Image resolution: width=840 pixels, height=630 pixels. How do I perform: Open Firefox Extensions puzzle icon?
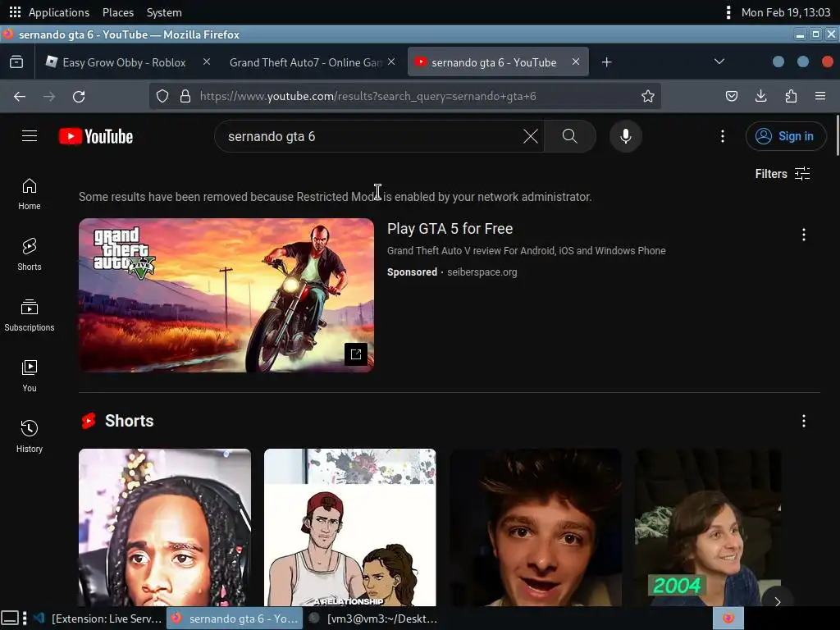[x=791, y=97]
